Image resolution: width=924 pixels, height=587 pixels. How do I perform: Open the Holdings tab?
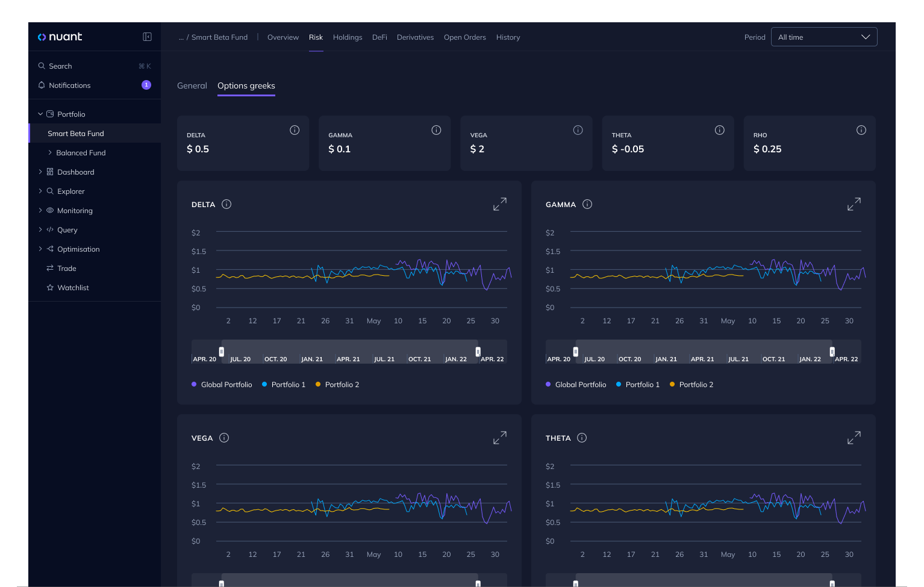click(348, 37)
